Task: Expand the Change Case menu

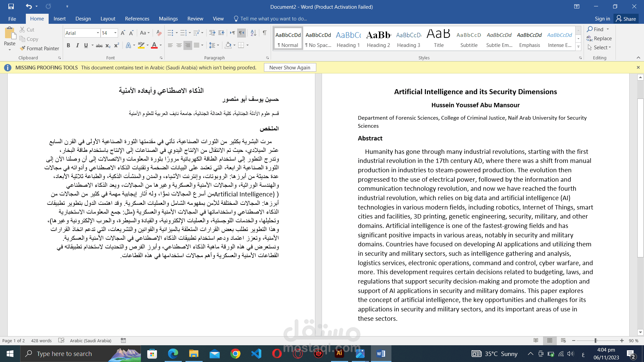Action: pyautogui.click(x=145, y=33)
